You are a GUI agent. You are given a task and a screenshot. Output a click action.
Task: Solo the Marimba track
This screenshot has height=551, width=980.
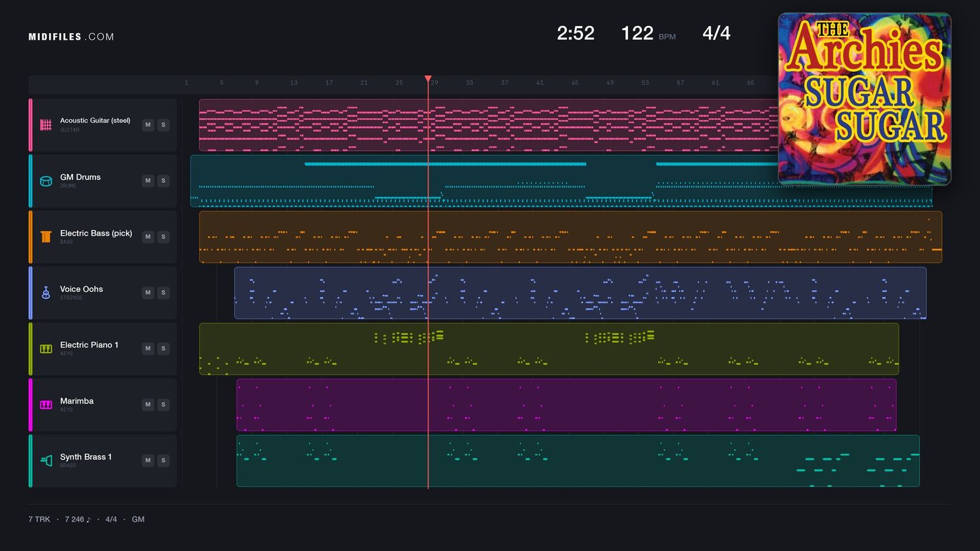163,405
